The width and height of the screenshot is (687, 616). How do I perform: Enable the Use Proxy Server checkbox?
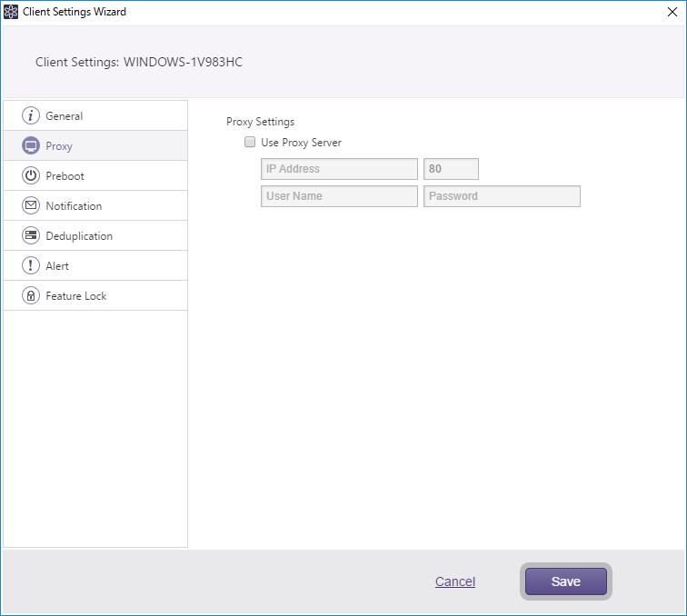(250, 142)
